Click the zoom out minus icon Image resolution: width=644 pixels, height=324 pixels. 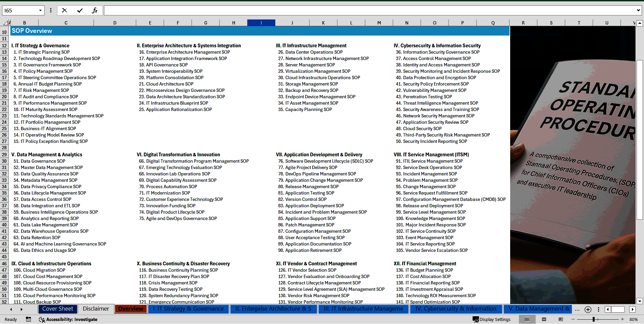[573, 319]
